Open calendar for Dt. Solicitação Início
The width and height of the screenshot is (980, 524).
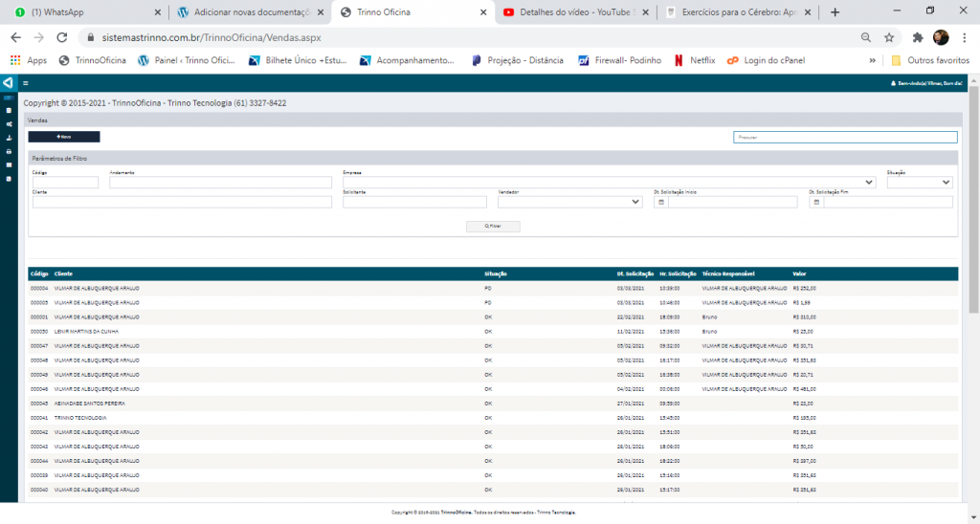(x=660, y=202)
